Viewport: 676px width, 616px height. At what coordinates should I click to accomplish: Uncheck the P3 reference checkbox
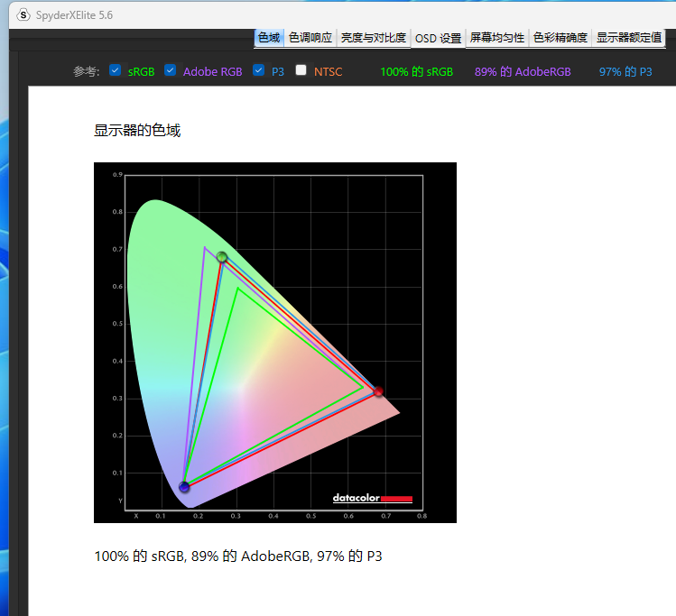pyautogui.click(x=259, y=70)
